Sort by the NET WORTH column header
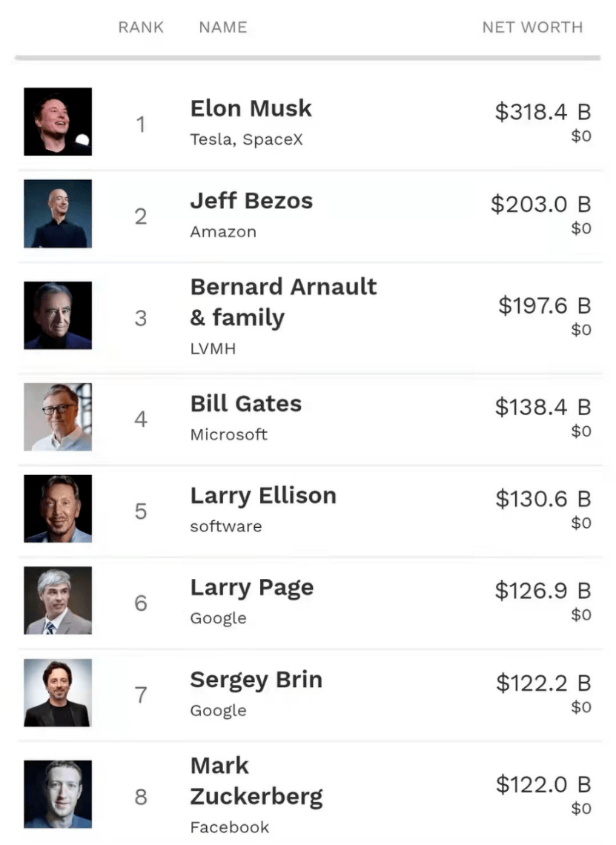 click(532, 27)
